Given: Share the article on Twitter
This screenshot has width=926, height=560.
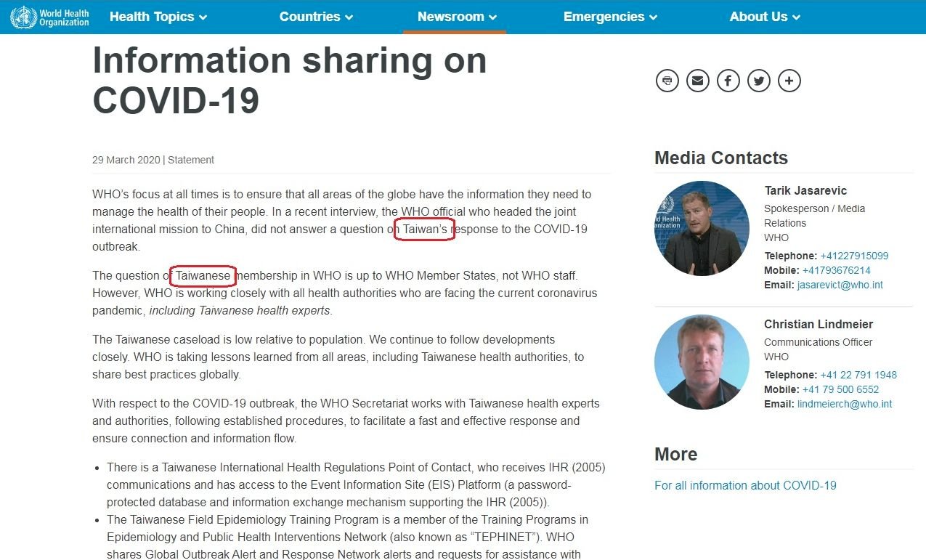Looking at the screenshot, I should [x=759, y=80].
